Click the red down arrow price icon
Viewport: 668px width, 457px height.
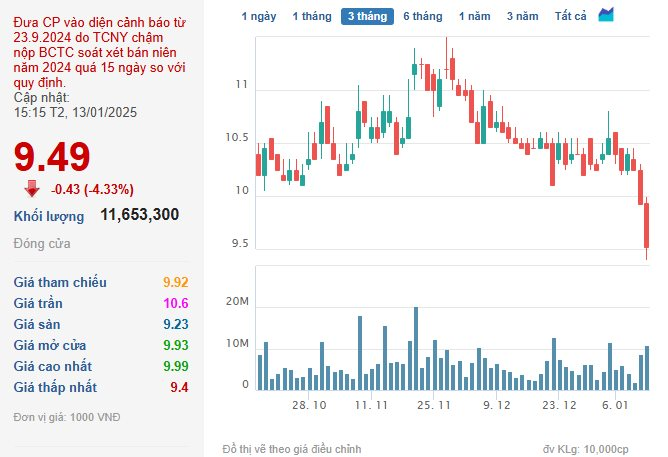[x=32, y=189]
